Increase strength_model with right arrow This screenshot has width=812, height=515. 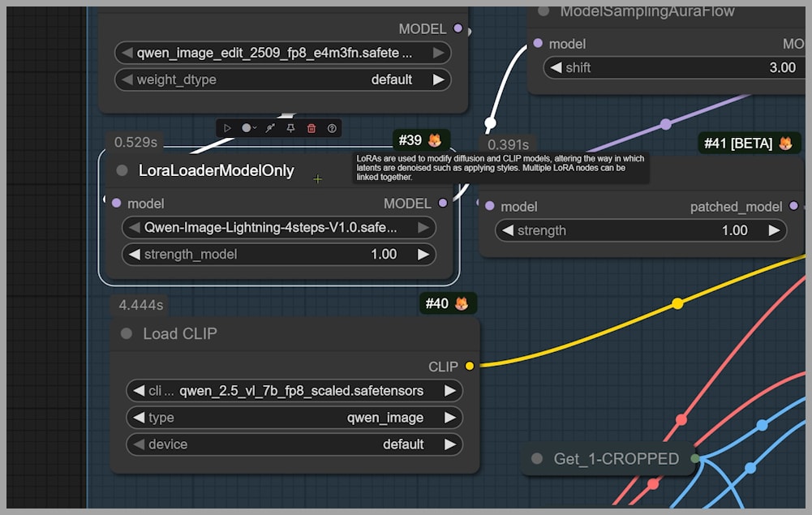(x=423, y=255)
